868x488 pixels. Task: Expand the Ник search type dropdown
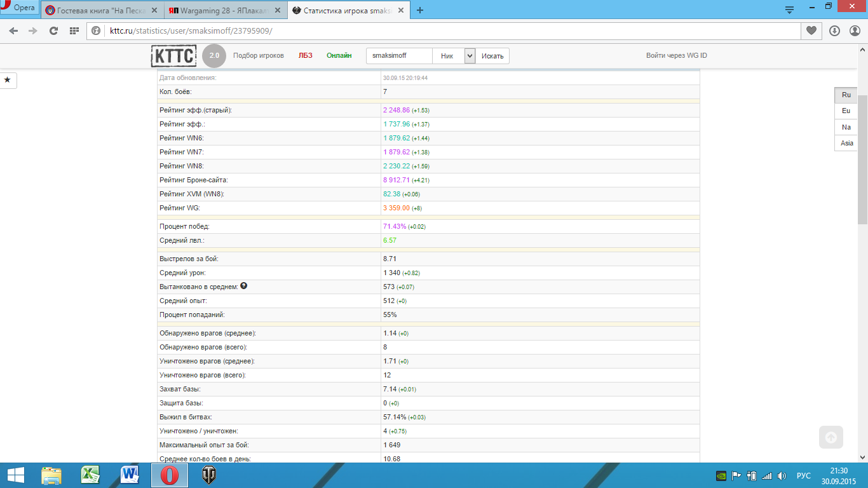(x=470, y=56)
